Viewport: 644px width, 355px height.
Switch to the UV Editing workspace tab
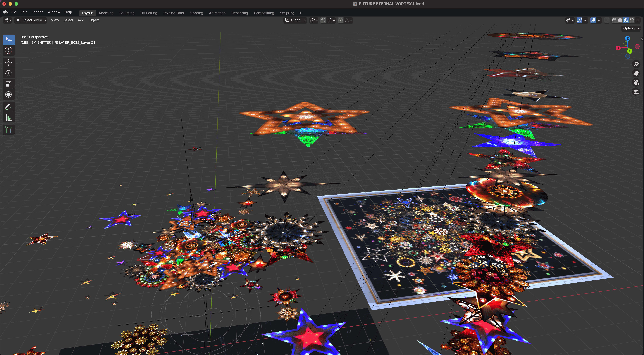coord(149,13)
